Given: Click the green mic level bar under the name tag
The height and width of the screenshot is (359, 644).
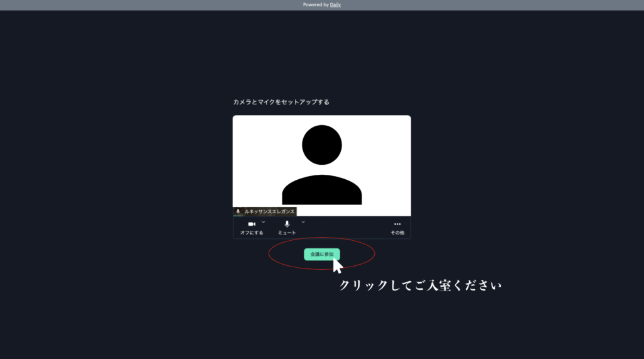Looking at the screenshot, I should click(x=239, y=216).
